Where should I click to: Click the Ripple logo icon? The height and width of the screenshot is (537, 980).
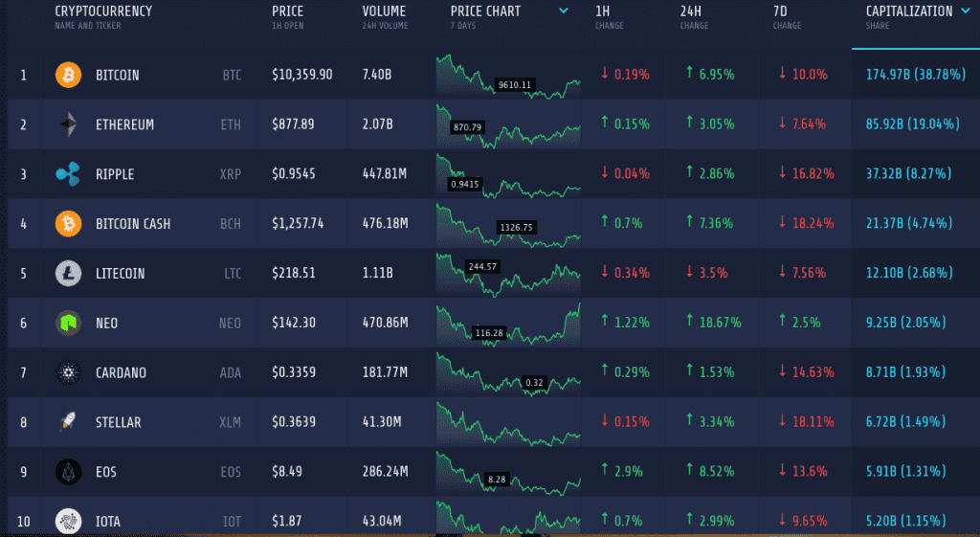pos(68,174)
